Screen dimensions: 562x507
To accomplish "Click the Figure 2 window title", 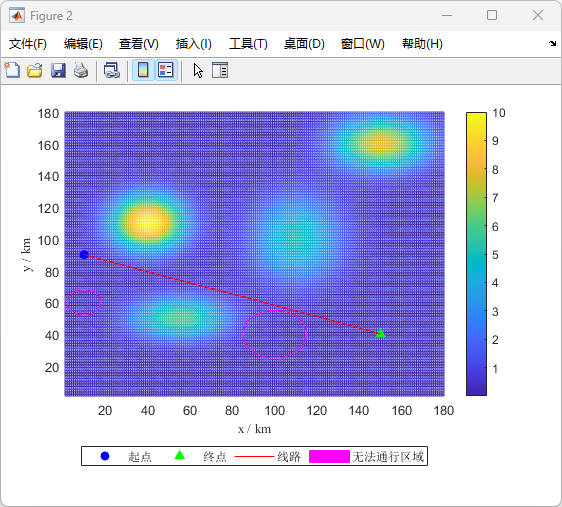I will coord(51,16).
